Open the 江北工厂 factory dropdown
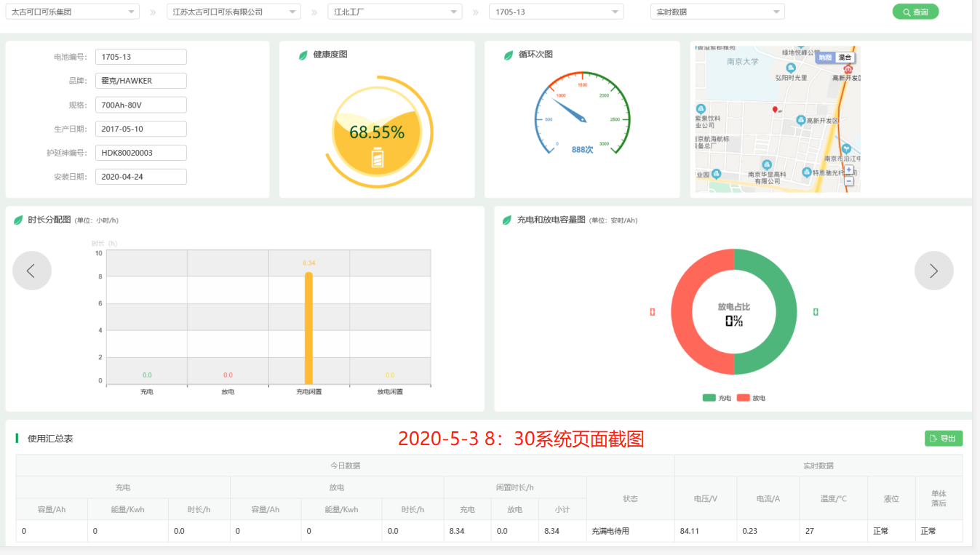 [394, 12]
